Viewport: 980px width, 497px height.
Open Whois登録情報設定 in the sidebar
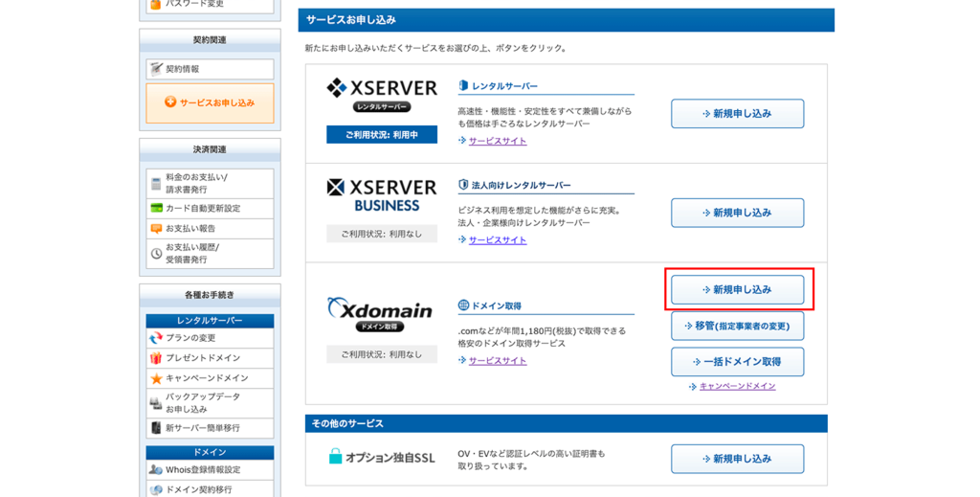pyautogui.click(x=210, y=469)
